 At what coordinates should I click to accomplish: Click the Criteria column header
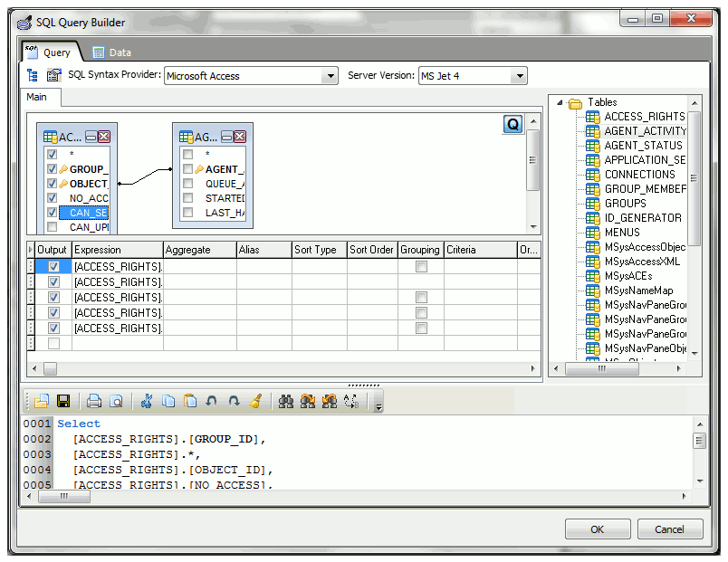[x=481, y=250]
